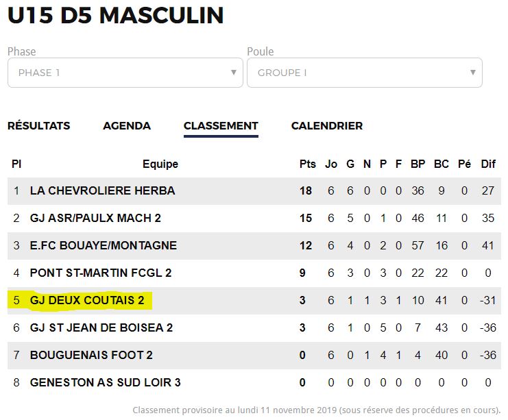This screenshot has height=420, width=508.
Task: Go to the Calendrier tab
Action: [327, 126]
